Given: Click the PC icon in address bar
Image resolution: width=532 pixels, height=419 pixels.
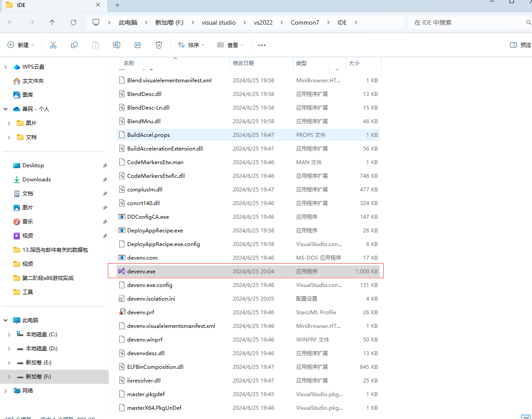Looking at the screenshot, I should click(96, 22).
